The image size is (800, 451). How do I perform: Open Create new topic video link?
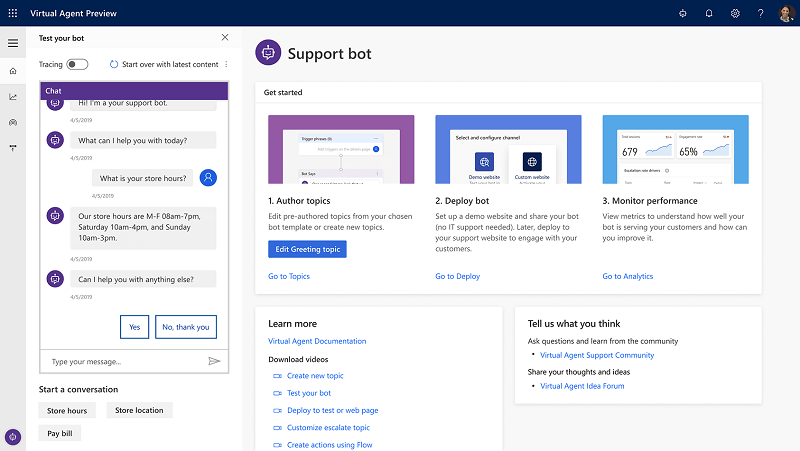pos(315,375)
